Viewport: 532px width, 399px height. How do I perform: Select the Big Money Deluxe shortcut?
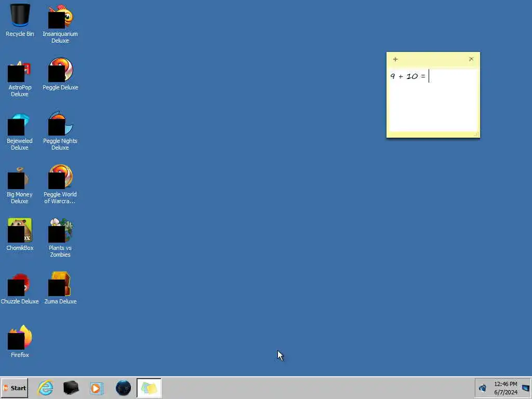point(20,184)
